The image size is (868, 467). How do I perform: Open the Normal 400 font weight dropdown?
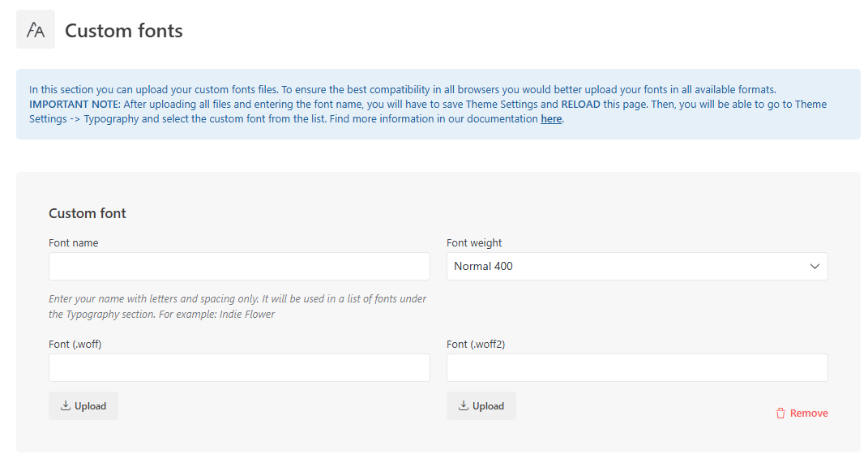tap(637, 267)
